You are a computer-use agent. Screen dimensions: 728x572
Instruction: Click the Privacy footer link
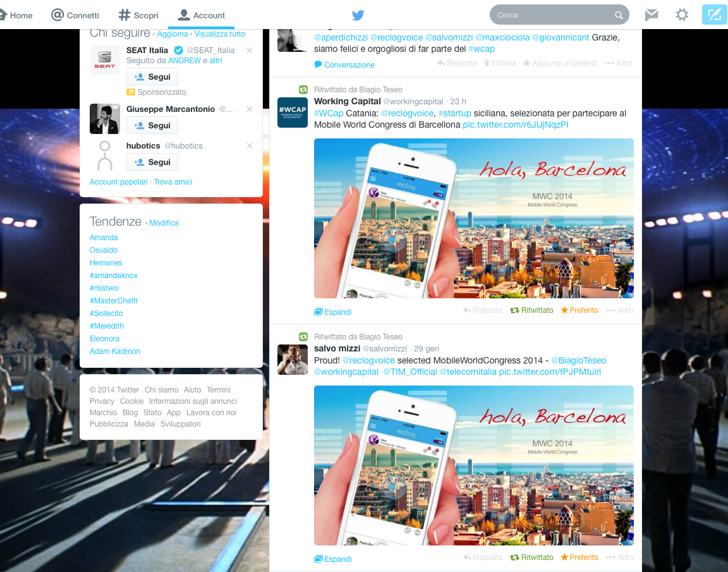pyautogui.click(x=102, y=401)
